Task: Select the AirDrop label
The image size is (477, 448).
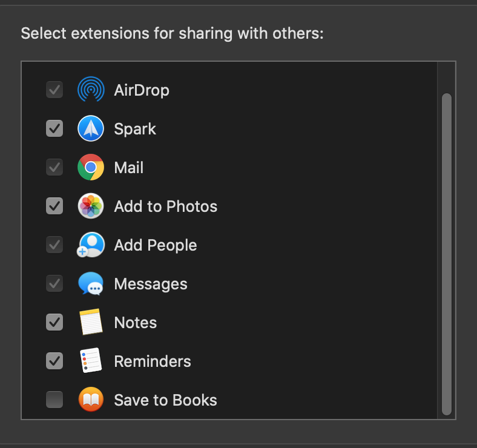Action: [142, 90]
